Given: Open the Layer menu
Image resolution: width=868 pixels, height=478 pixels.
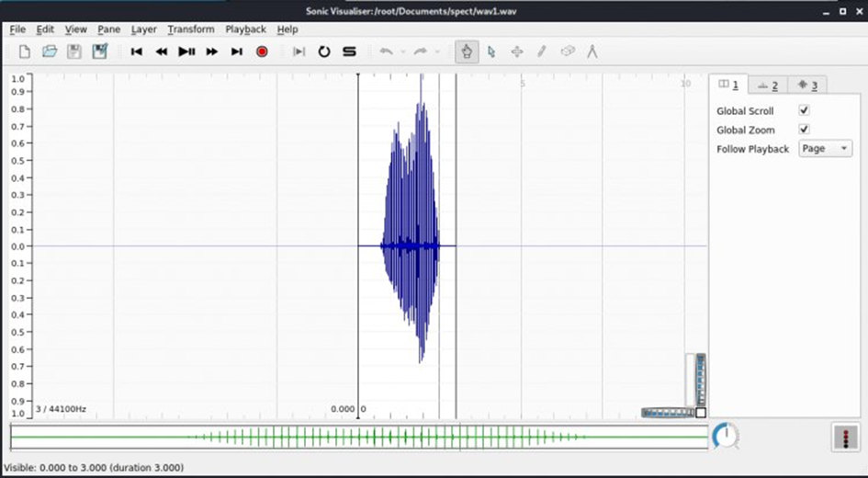Looking at the screenshot, I should pos(144,29).
